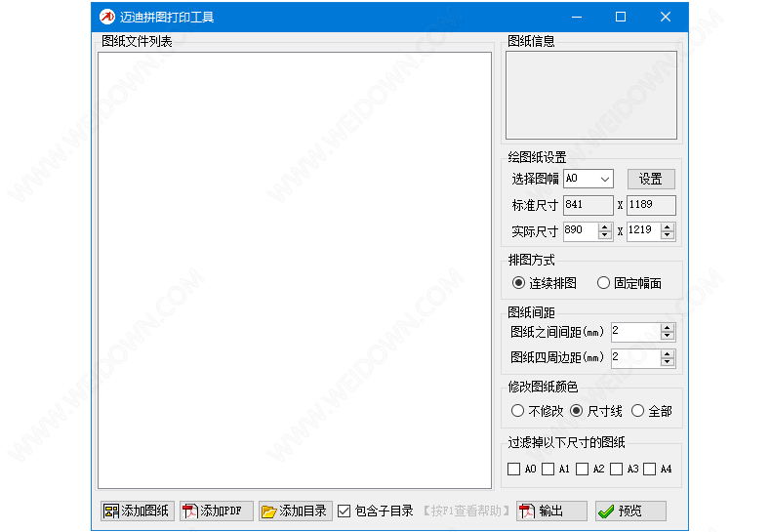The width and height of the screenshot is (771, 532).
Task: Click the 图纸之间间距 value field
Action: click(x=635, y=332)
